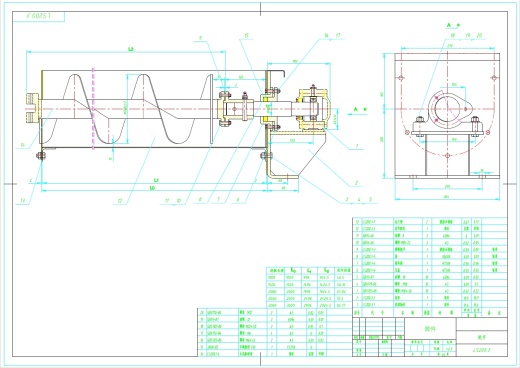Click the yellow end cap at screw's left end
This screenshot has height=368, width=520.
pos(33,109)
